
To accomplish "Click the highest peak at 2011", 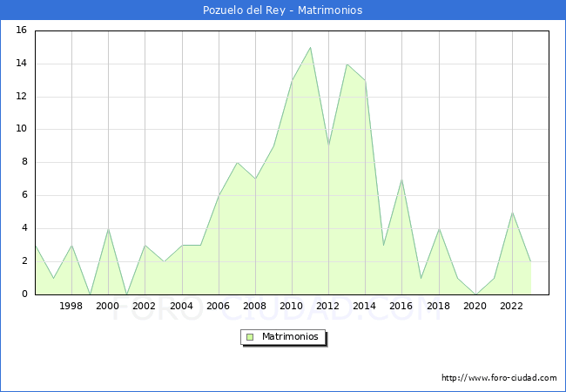I will [x=310, y=48].
